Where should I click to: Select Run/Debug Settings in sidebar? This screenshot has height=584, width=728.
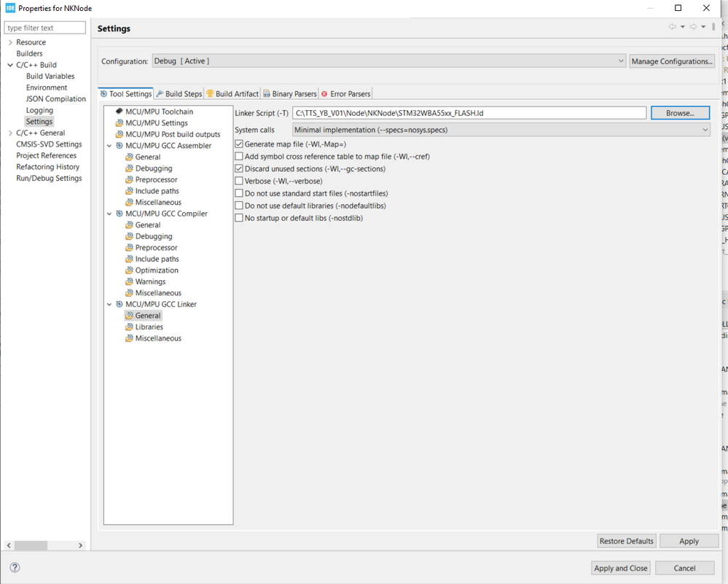click(49, 179)
